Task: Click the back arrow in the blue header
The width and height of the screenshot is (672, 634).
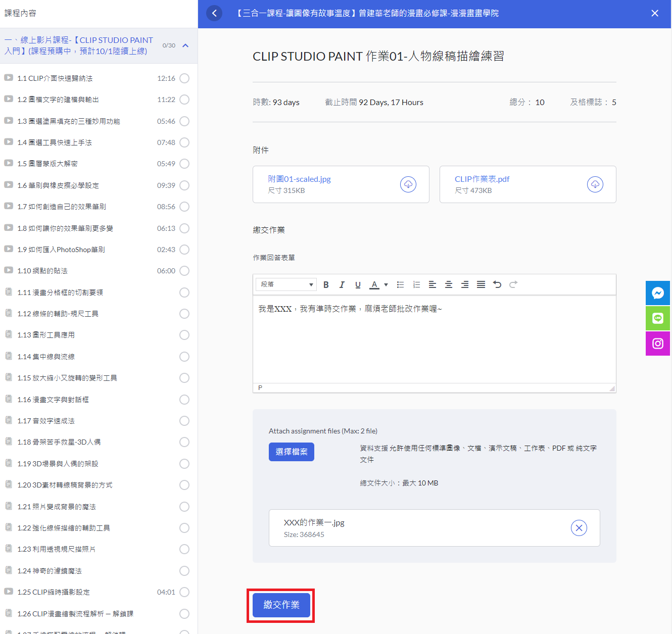Action: [214, 13]
